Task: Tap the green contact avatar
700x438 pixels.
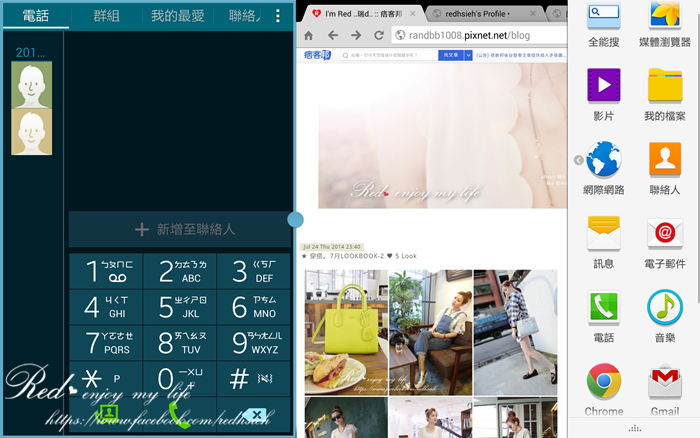Action: pos(31,85)
